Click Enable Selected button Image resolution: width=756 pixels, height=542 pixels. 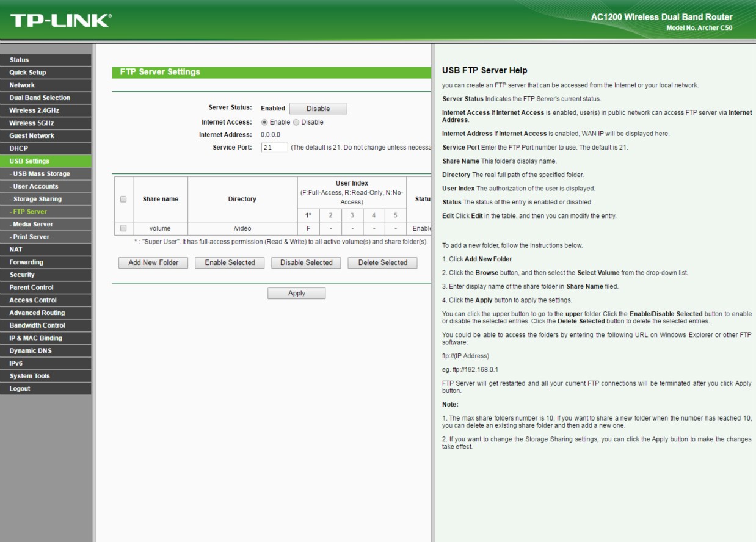[x=230, y=262]
